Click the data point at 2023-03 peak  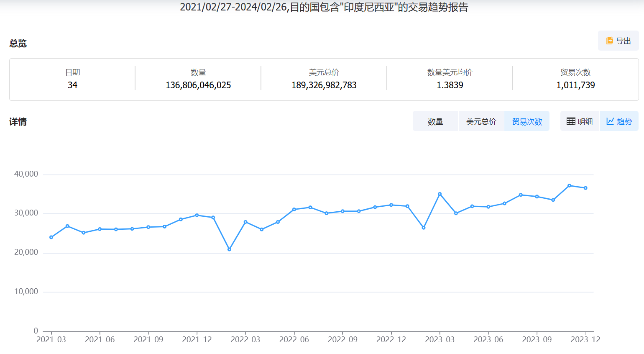pos(440,194)
